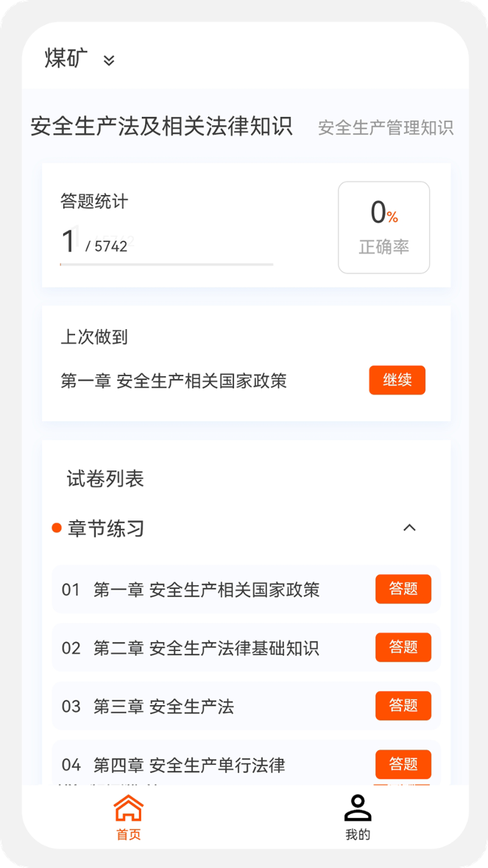This screenshot has width=488, height=868.
Task: Open chapter 01 第一章 安全生产相关国家政策 row
Action: pyautogui.click(x=206, y=590)
